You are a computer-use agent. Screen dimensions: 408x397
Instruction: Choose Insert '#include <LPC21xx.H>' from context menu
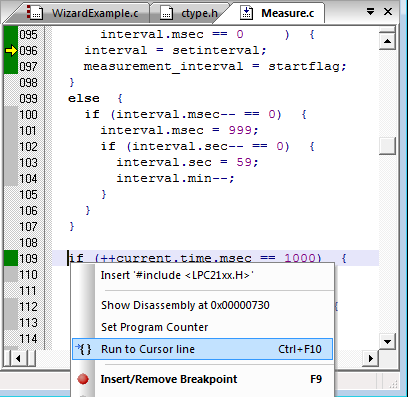203,275
